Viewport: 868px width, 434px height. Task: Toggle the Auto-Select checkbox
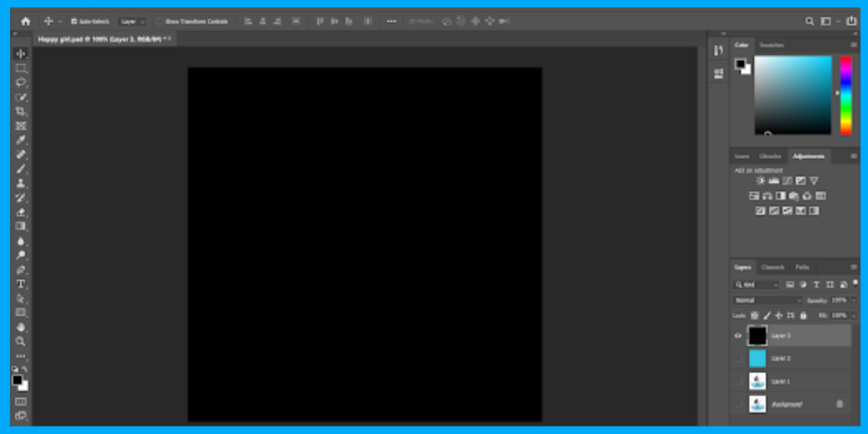click(74, 21)
